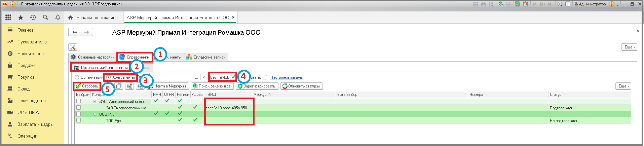Check the box for ООО Рус parent row
644x146 pixels.
pos(78,114)
